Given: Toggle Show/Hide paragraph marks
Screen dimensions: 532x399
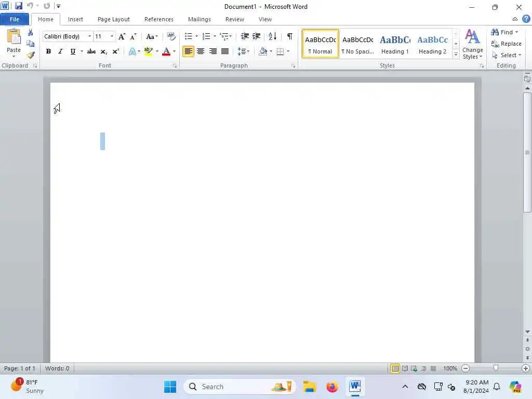Looking at the screenshot, I should tap(289, 36).
